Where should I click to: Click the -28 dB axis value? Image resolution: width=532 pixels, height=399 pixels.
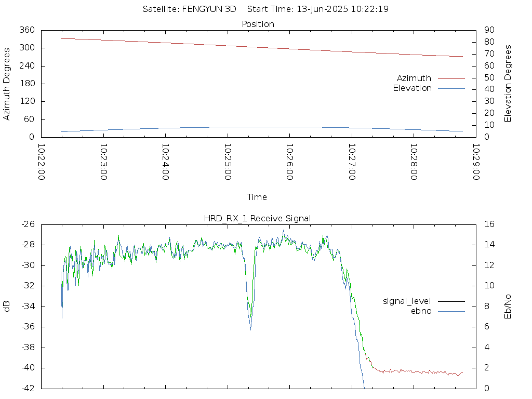(28, 245)
